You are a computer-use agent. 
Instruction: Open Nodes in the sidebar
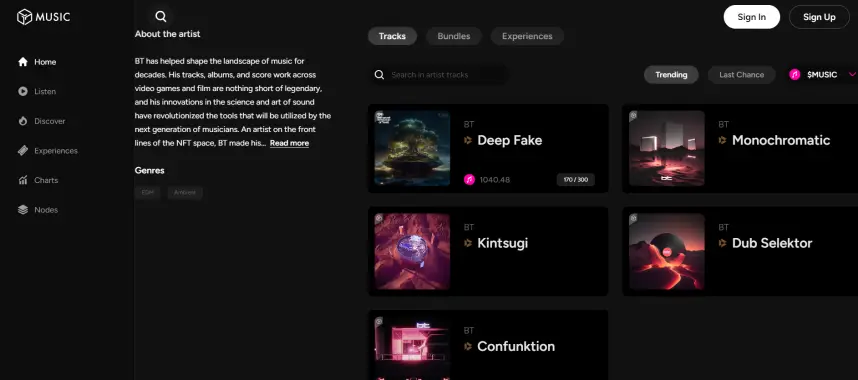[x=46, y=210]
